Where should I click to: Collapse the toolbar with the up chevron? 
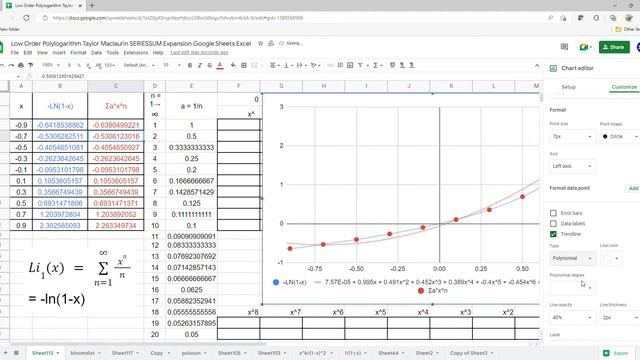[537, 65]
